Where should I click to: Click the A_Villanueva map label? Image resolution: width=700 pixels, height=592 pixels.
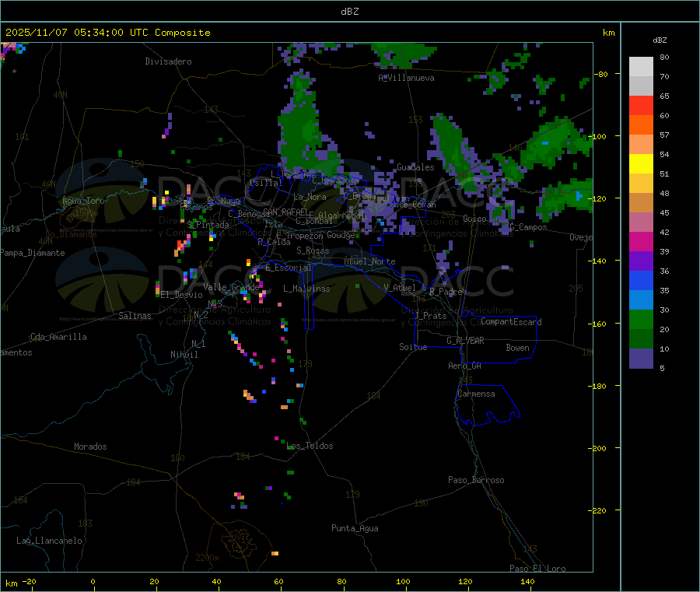tap(406, 78)
